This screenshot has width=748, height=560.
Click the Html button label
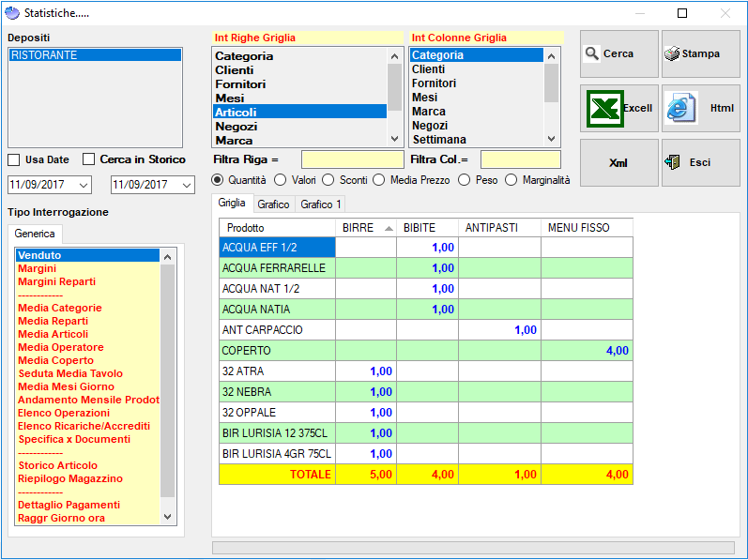point(722,108)
